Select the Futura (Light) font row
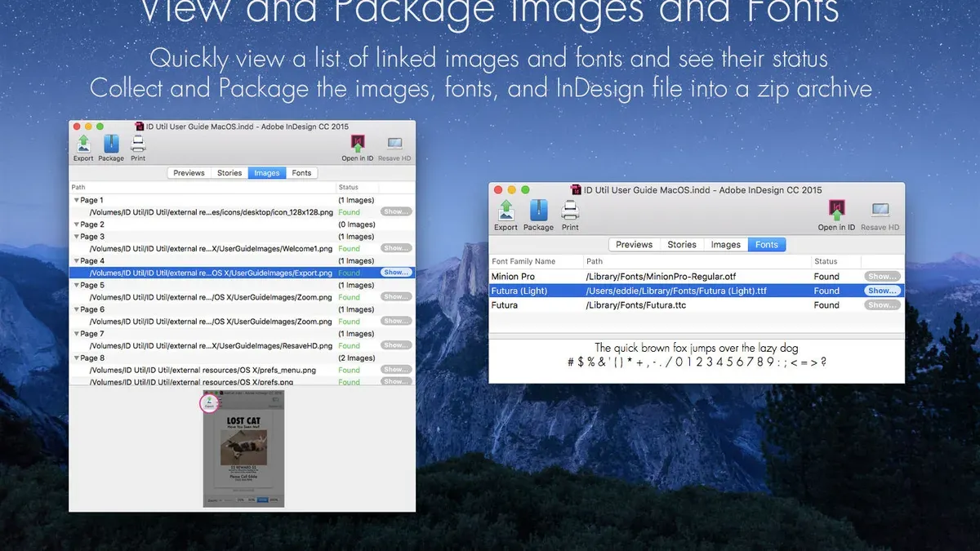Screen dimensions: 980x551 coord(697,291)
